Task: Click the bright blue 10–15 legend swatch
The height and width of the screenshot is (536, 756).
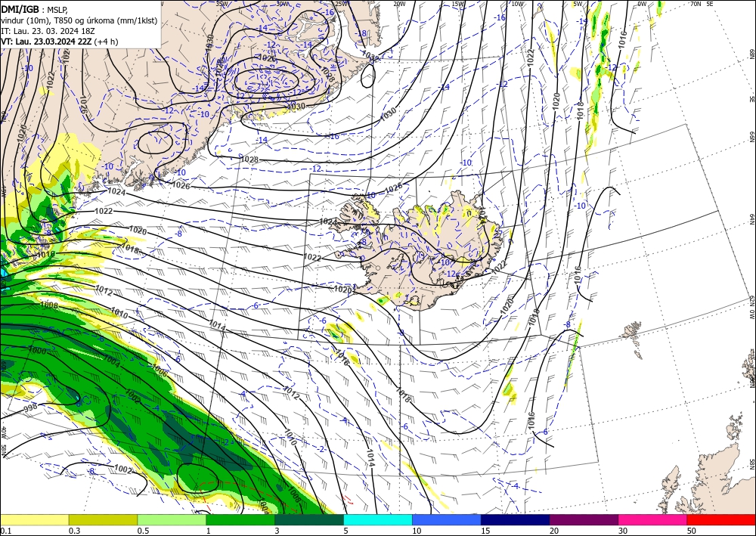Action: click(x=447, y=519)
